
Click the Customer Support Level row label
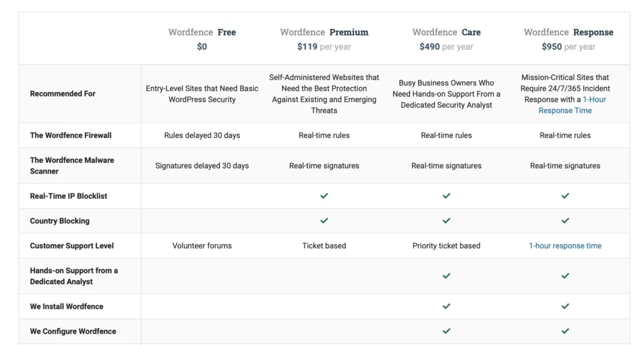coord(72,246)
